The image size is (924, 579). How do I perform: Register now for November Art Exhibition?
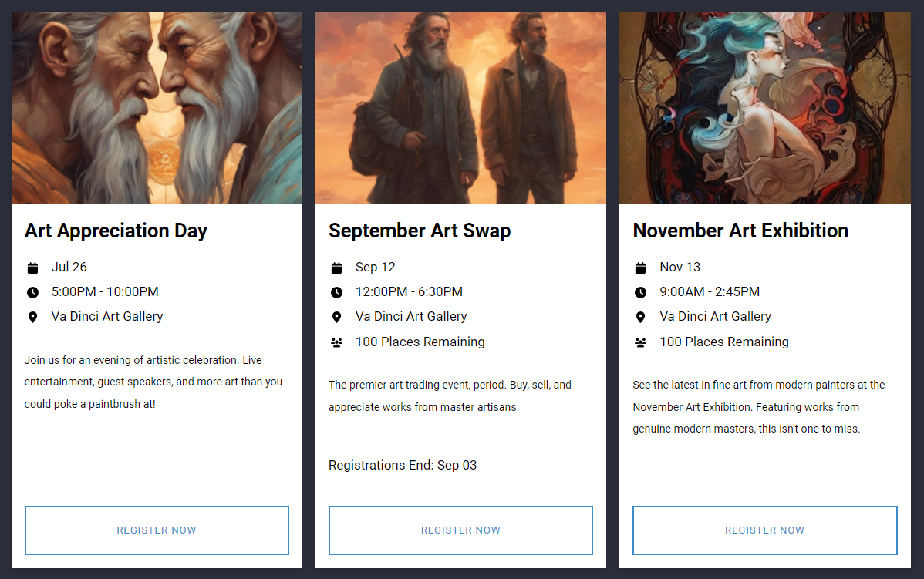765,530
